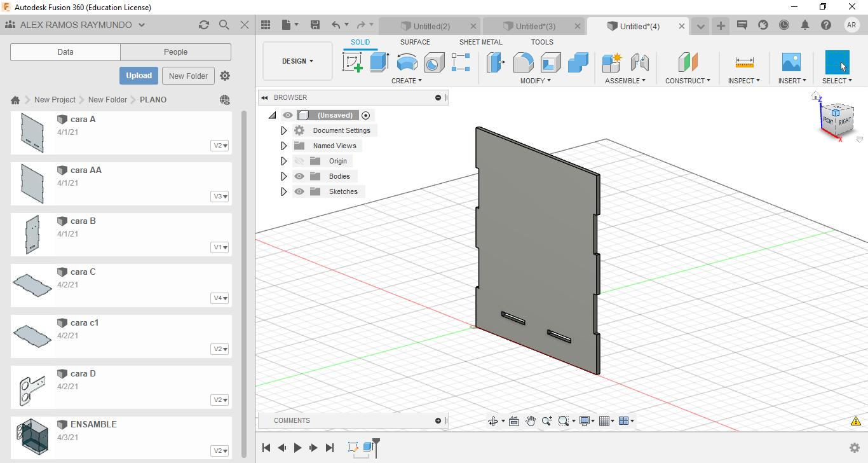Toggle the data panel grid icon
868x463 pixels.
[266, 25]
